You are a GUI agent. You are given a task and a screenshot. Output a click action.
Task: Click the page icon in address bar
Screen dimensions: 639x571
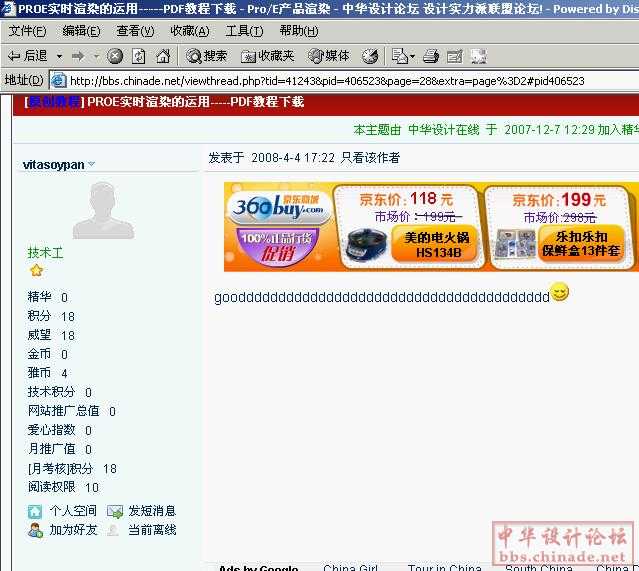point(59,81)
